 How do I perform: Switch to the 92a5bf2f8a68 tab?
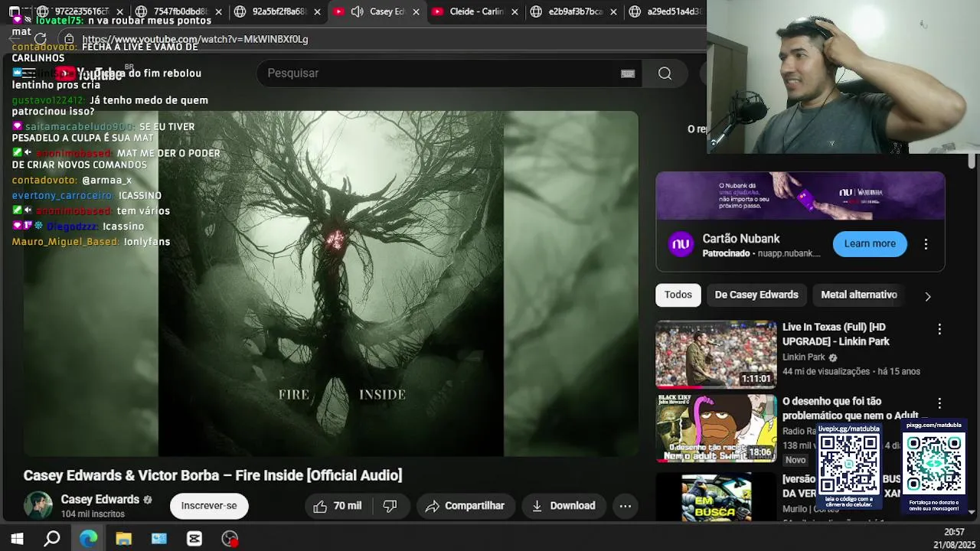pyautogui.click(x=278, y=11)
